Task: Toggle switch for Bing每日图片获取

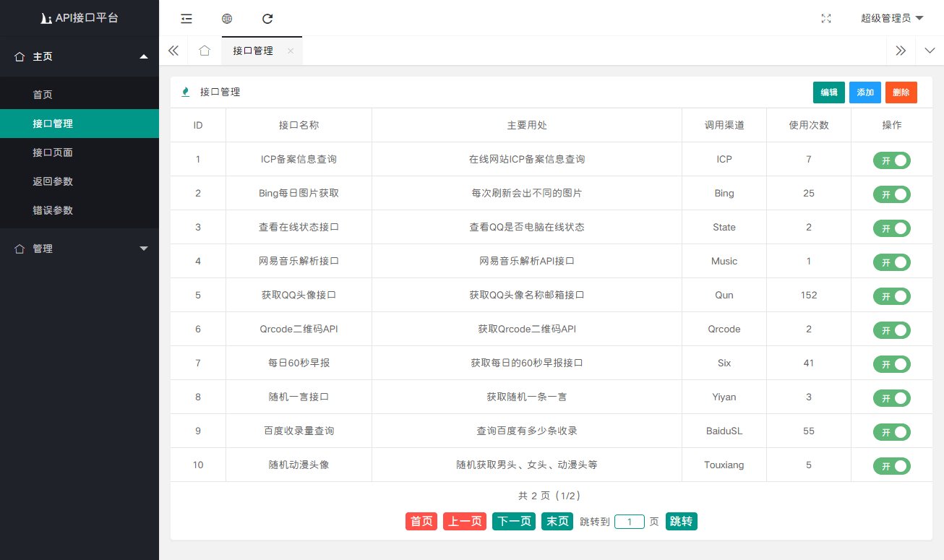Action: [891, 194]
